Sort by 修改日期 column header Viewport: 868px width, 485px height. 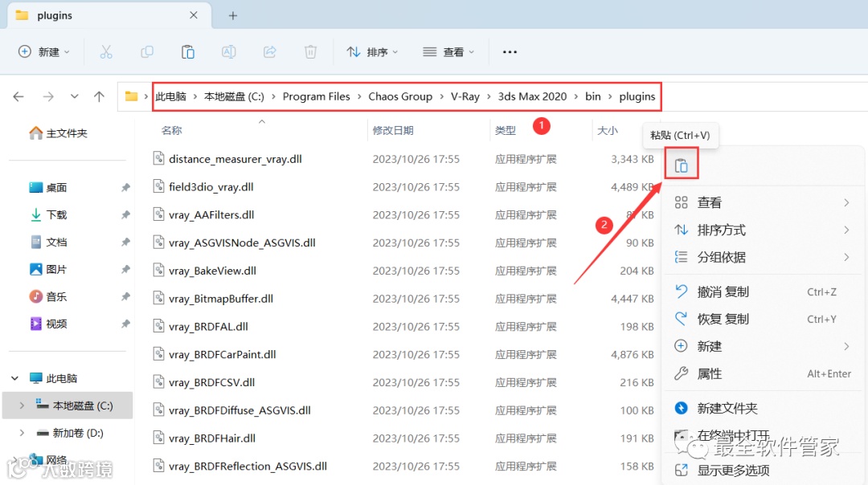tap(393, 131)
